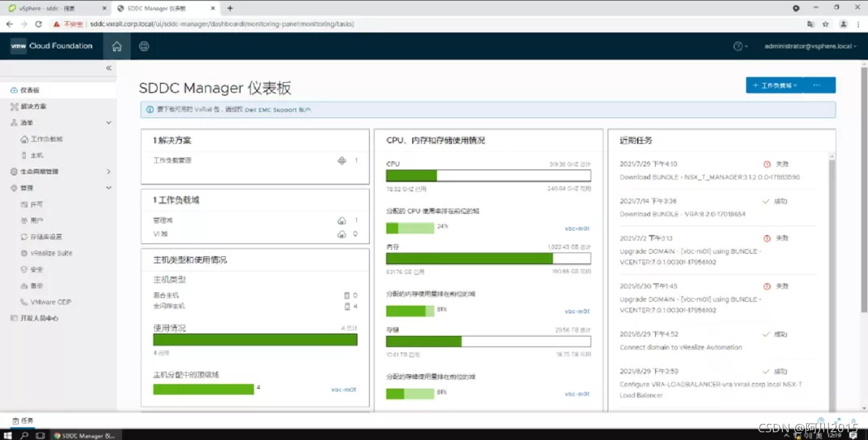Open the + 工作负载域 dropdown button

coord(774,85)
